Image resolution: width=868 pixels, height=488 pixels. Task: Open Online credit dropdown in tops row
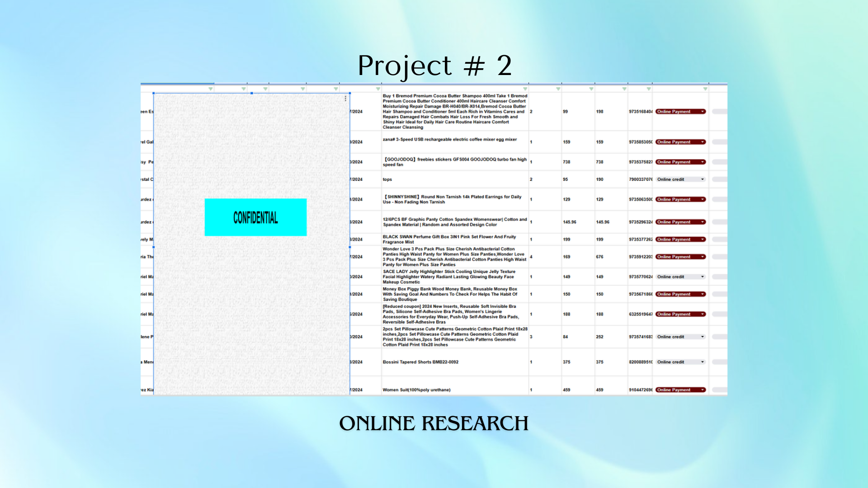(x=703, y=179)
